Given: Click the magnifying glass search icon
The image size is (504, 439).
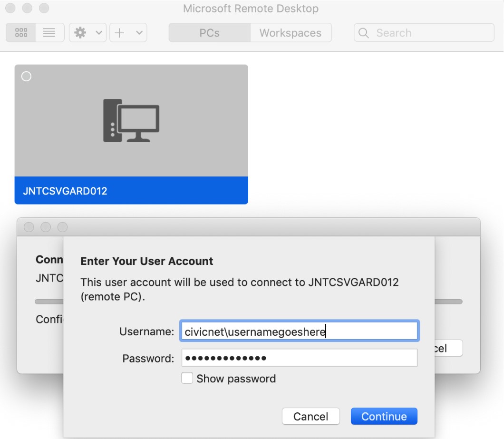Looking at the screenshot, I should tap(364, 33).
